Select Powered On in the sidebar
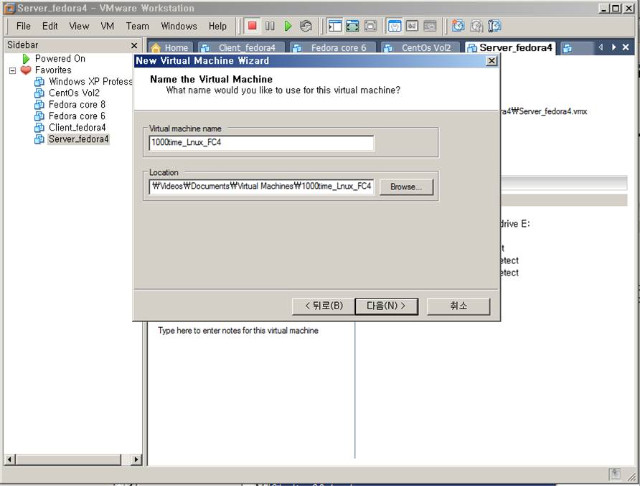The image size is (640, 486). pos(60,59)
